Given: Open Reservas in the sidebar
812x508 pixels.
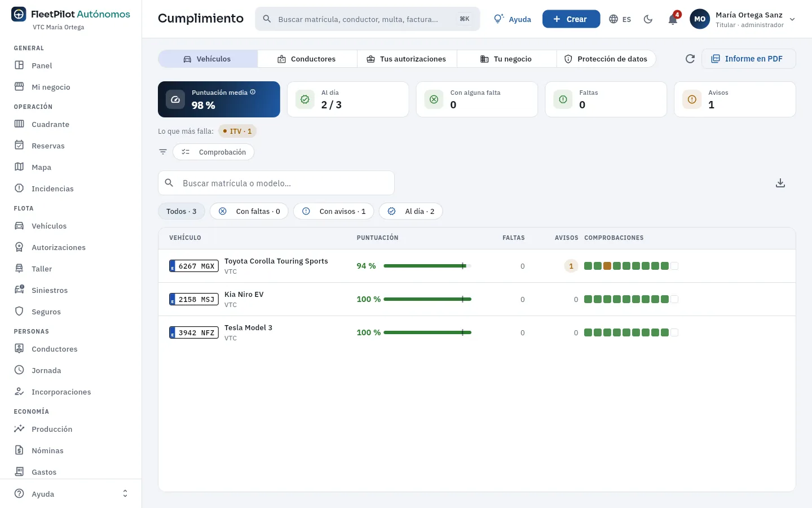Looking at the screenshot, I should point(70,146).
